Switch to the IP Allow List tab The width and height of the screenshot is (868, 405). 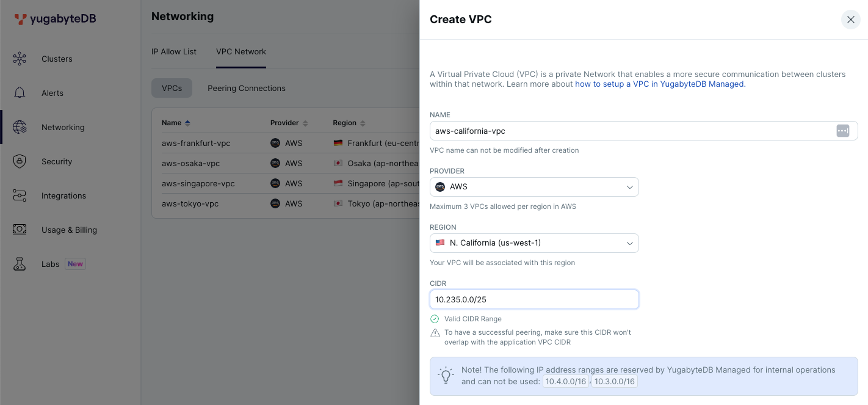[174, 51]
